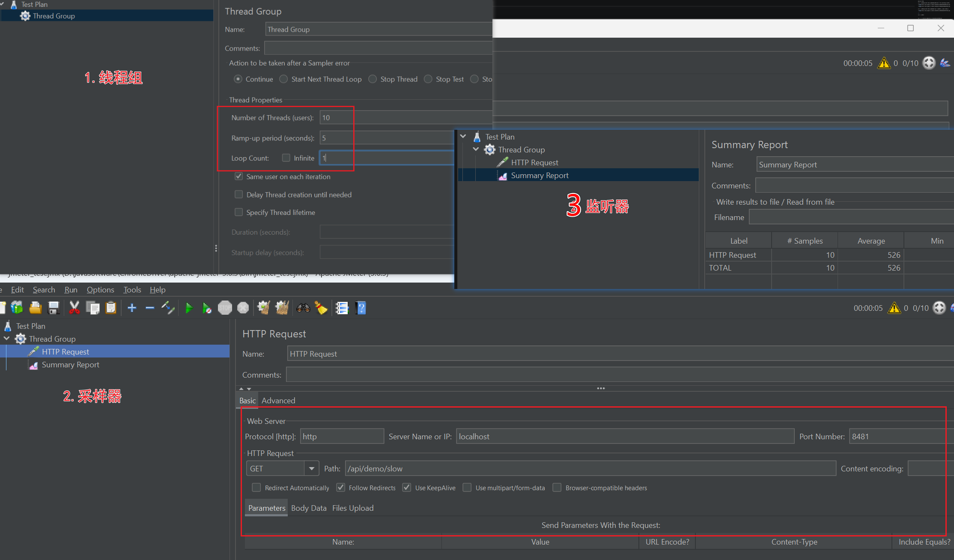Shut down test with gray X icon

243,308
